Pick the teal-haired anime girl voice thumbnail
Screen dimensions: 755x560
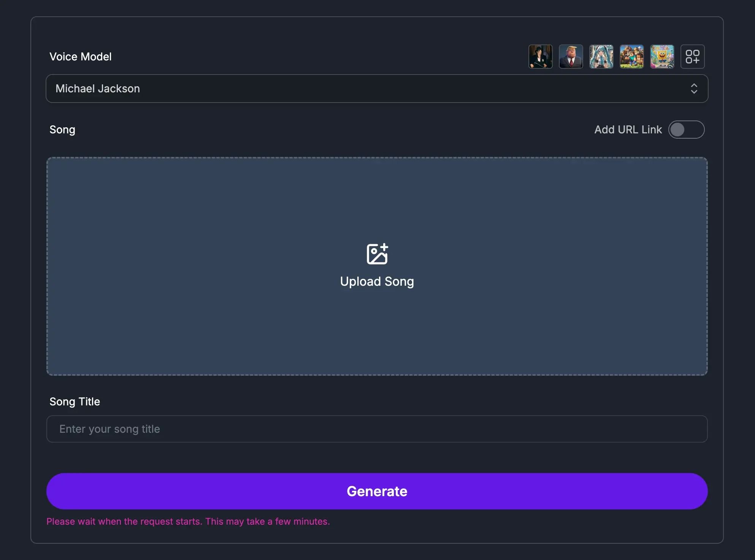(601, 57)
